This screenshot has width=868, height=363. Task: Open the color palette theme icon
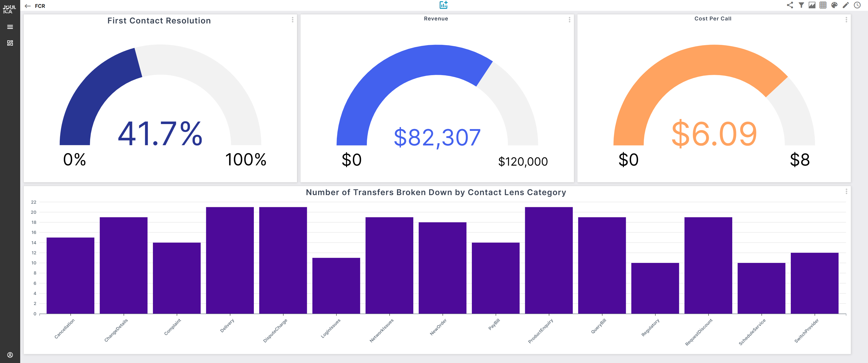click(x=834, y=5)
